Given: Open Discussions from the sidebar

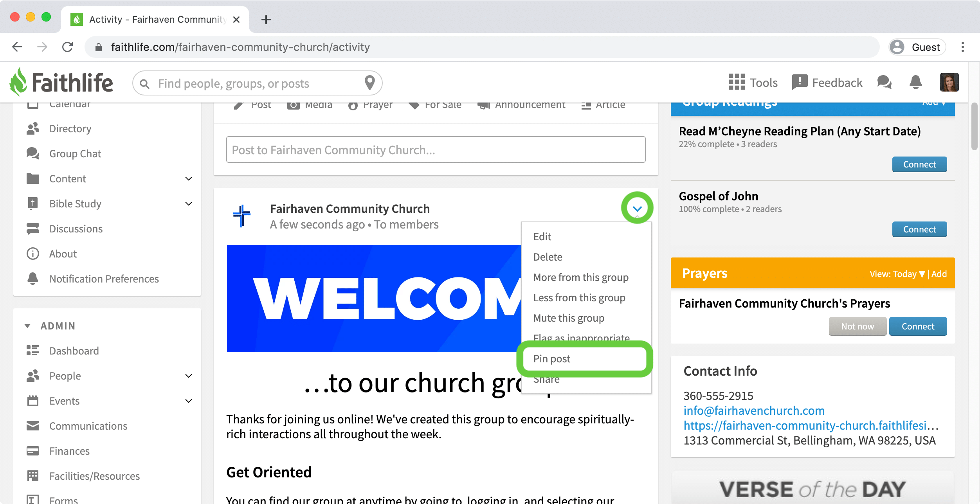Looking at the screenshot, I should point(76,229).
